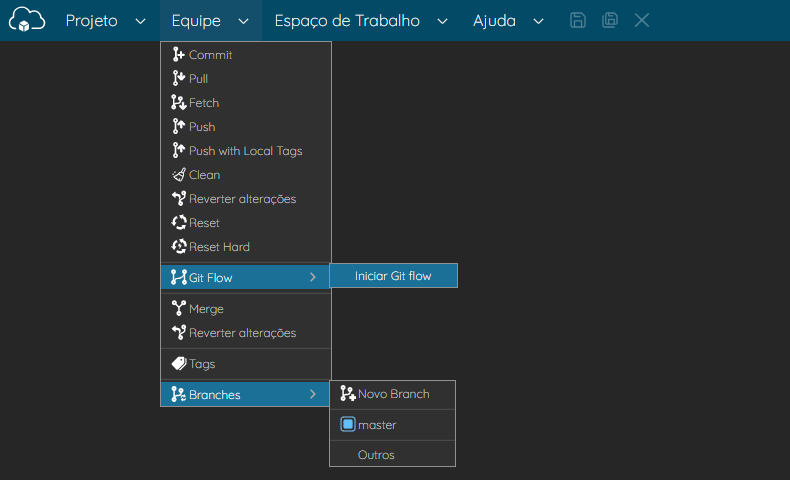
Task: Click the Fetch icon in menu
Action: click(178, 103)
